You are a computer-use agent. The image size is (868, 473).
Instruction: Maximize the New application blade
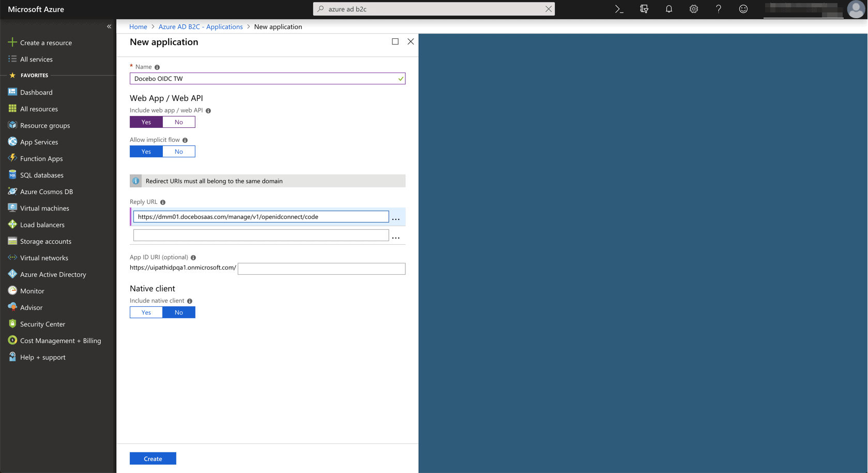(x=395, y=41)
